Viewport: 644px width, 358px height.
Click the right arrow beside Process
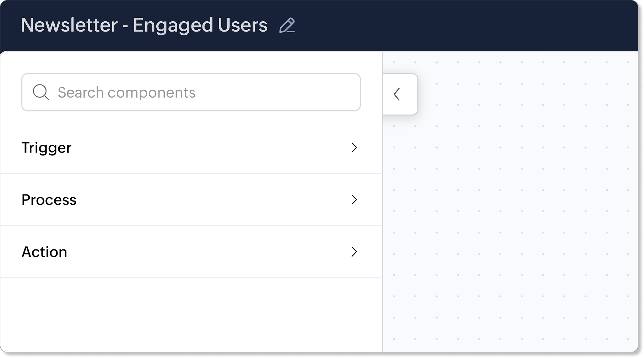[354, 200]
